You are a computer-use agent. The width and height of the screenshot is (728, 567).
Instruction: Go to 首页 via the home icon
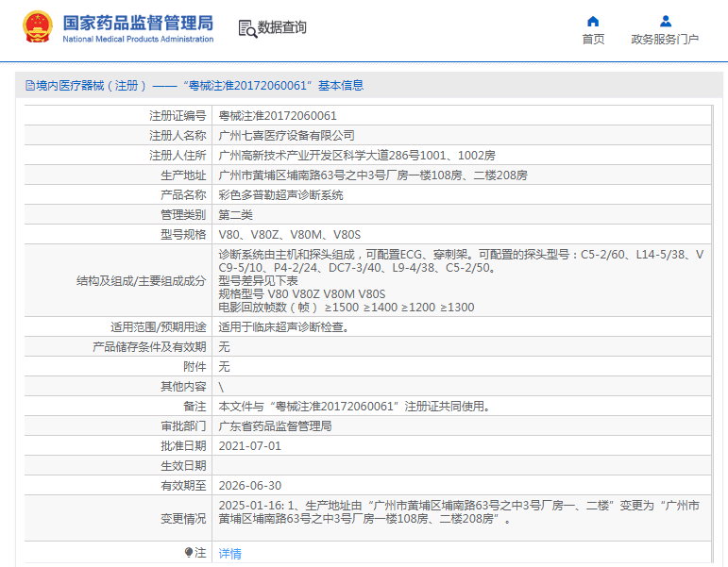point(593,21)
